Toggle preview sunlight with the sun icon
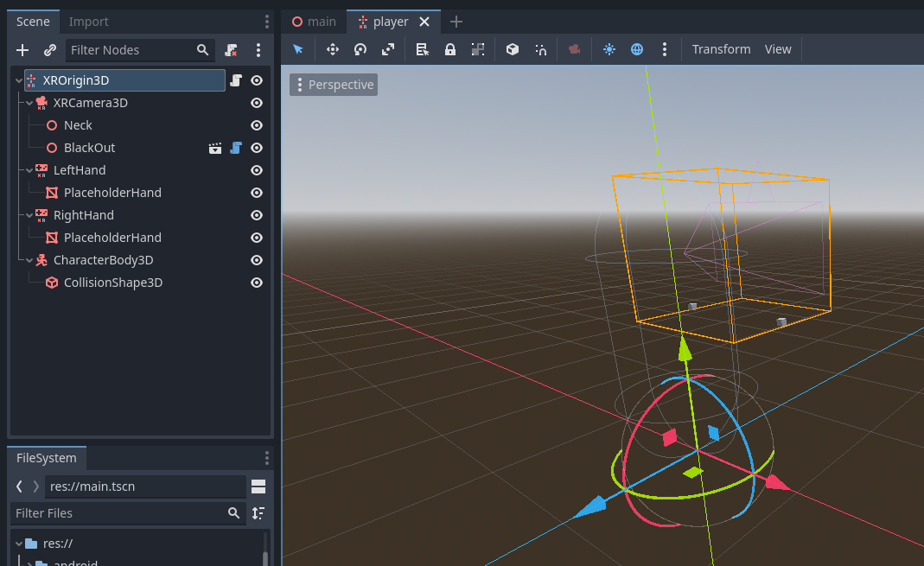This screenshot has width=924, height=566. (x=609, y=49)
